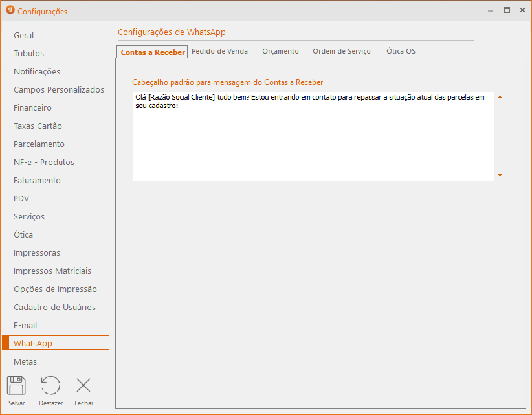
Task: Click the Cabeçalho padrão label text
Action: tap(227, 82)
